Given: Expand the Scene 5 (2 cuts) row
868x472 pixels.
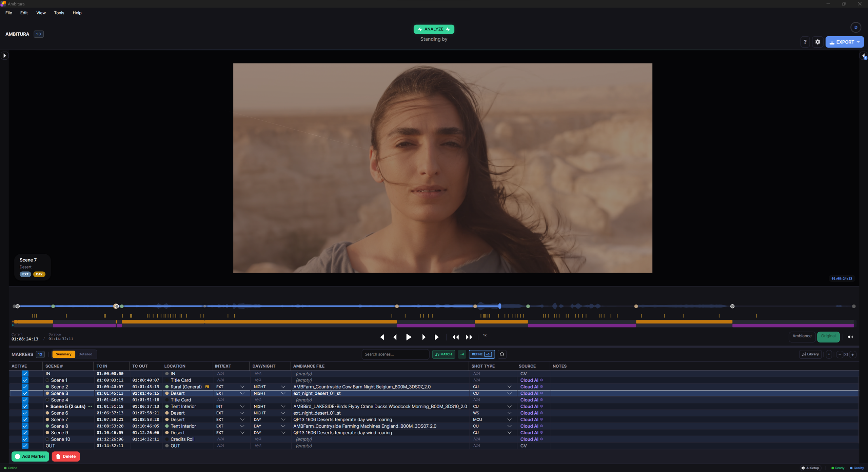Looking at the screenshot, I should point(47,407).
